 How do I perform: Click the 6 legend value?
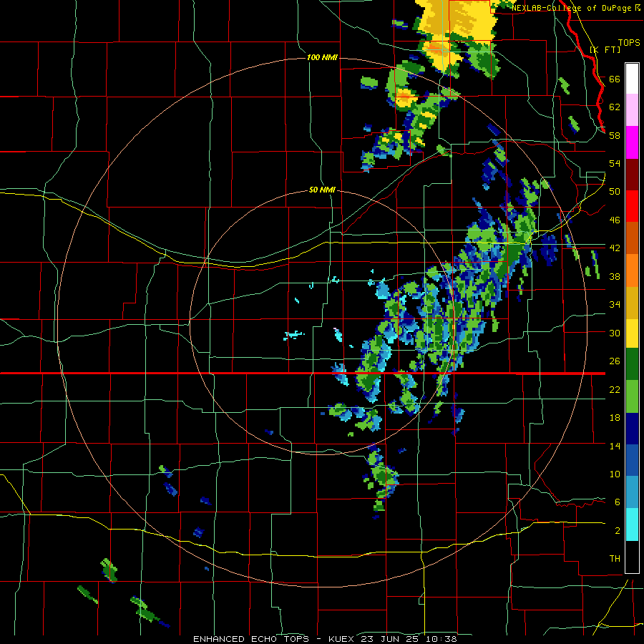coord(618,502)
